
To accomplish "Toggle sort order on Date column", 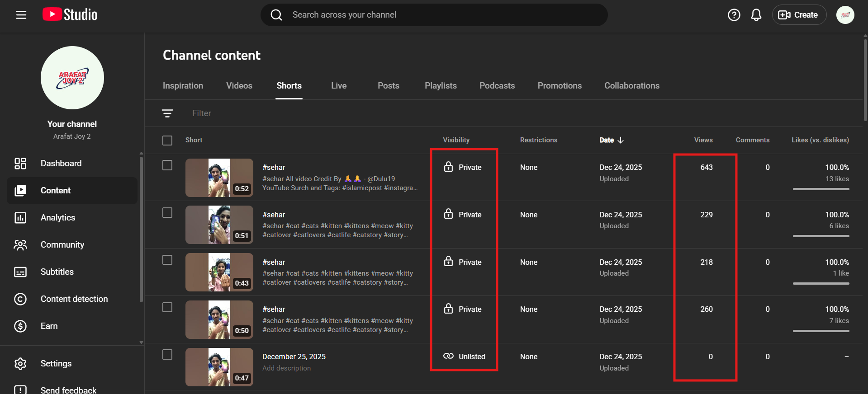I will 611,140.
